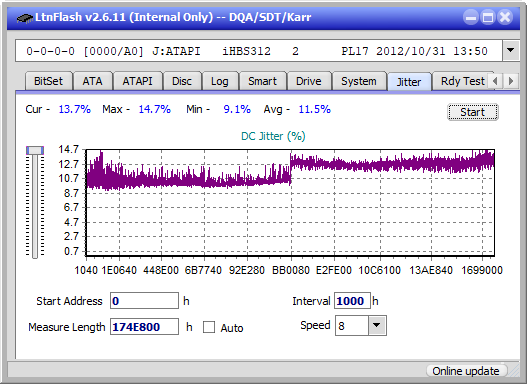This screenshot has width=527, height=384.
Task: Open the Speed dropdown list
Action: (x=377, y=325)
